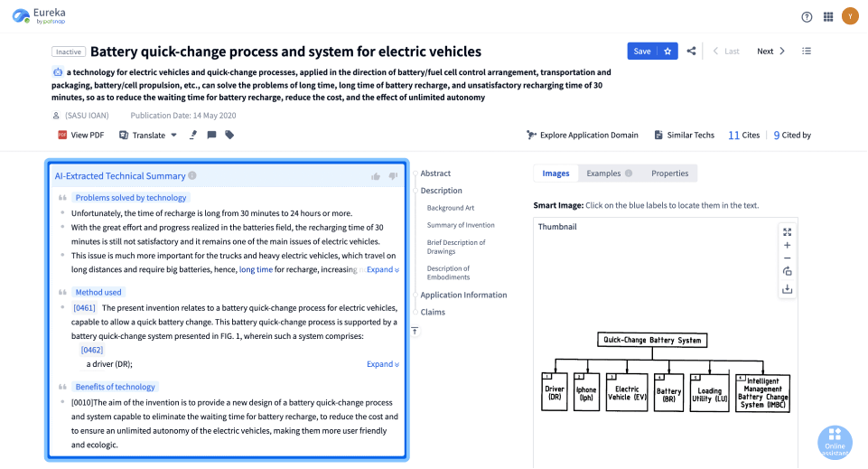
Task: Open the Online assistant bubble
Action: tap(835, 441)
